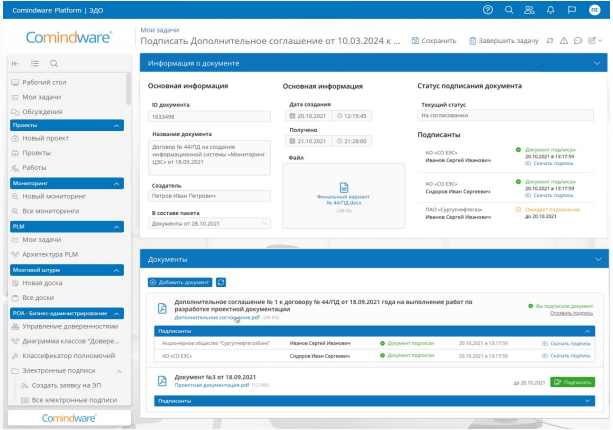Expand Подписанты under Документ №3

587,400
